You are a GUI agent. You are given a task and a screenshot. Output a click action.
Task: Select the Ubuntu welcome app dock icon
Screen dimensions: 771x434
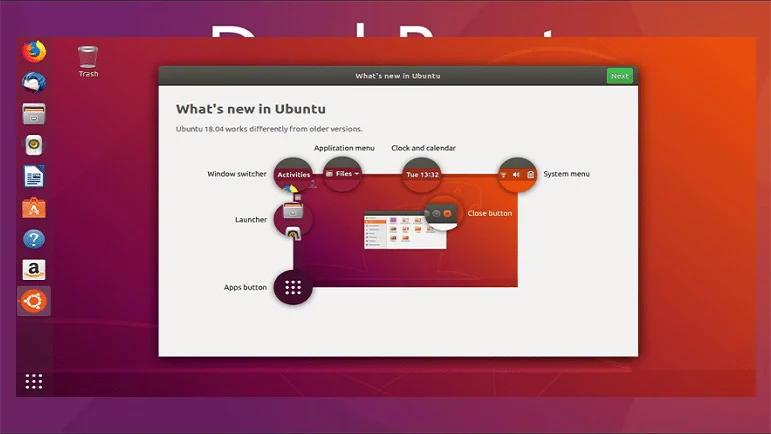34,301
